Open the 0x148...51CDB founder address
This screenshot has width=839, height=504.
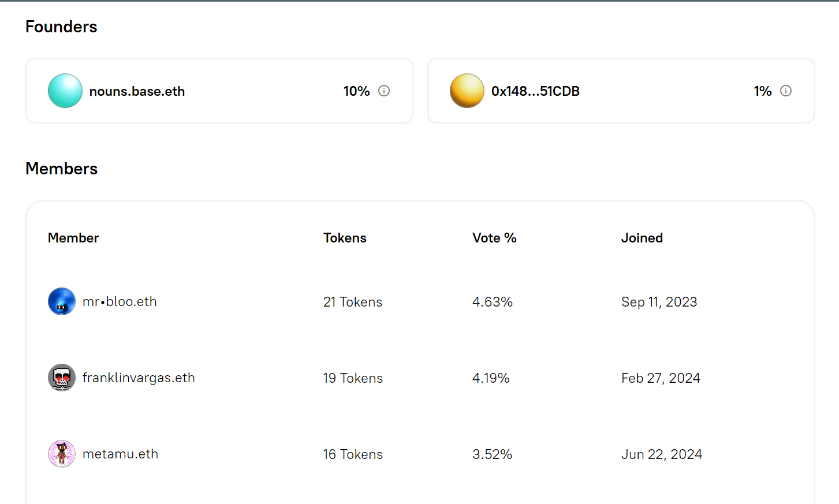tap(536, 91)
